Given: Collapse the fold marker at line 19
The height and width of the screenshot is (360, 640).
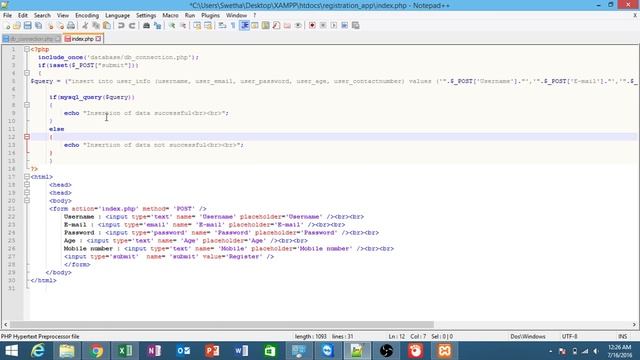Looking at the screenshot, I should [x=27, y=193].
